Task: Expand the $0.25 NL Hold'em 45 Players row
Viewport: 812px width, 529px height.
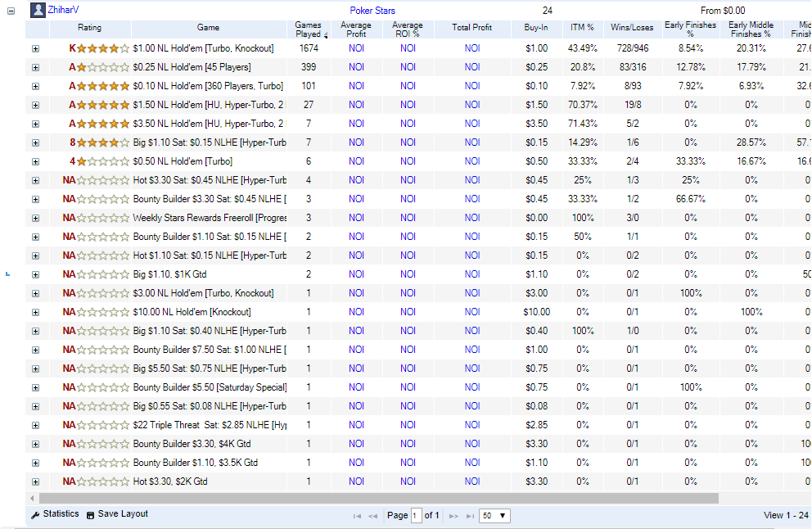Action: (36, 67)
